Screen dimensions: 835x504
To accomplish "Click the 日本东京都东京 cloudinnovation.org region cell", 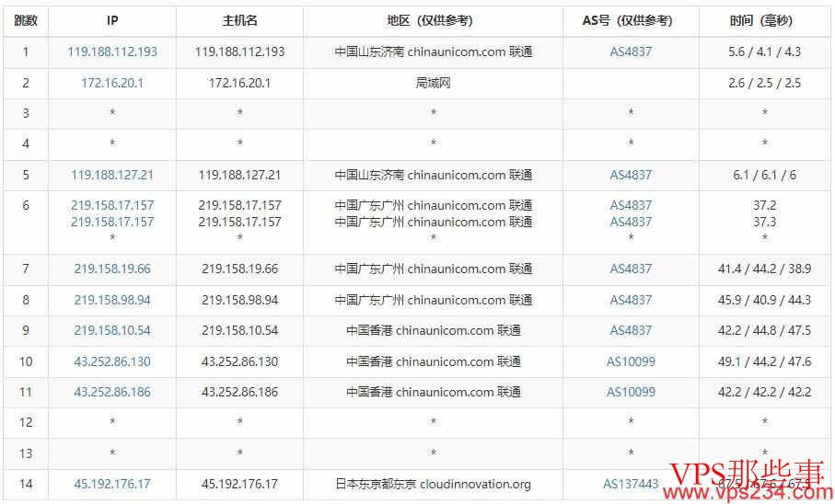I will [433, 485].
